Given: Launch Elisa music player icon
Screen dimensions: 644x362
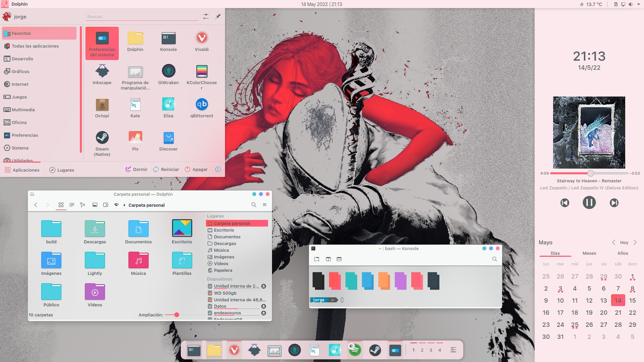Looking at the screenshot, I should coord(168,108).
